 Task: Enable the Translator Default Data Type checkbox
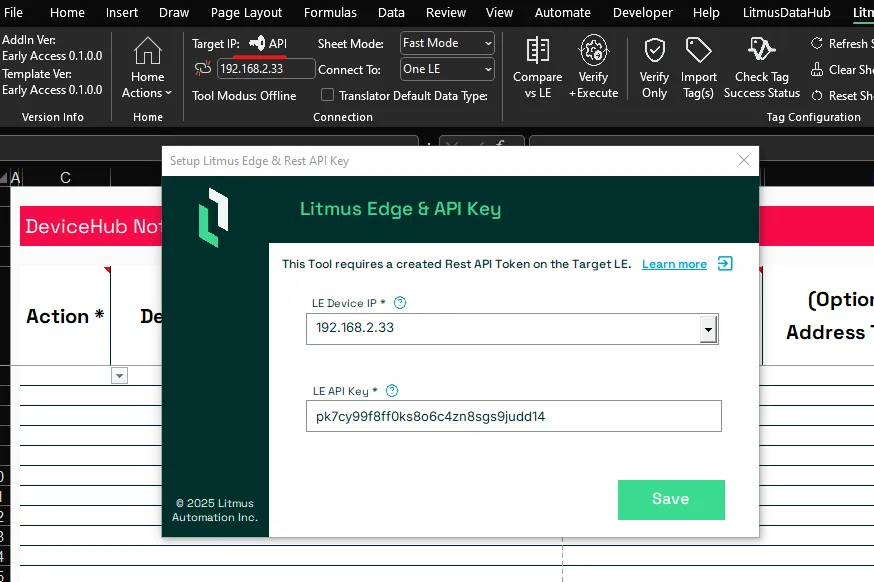[328, 95]
